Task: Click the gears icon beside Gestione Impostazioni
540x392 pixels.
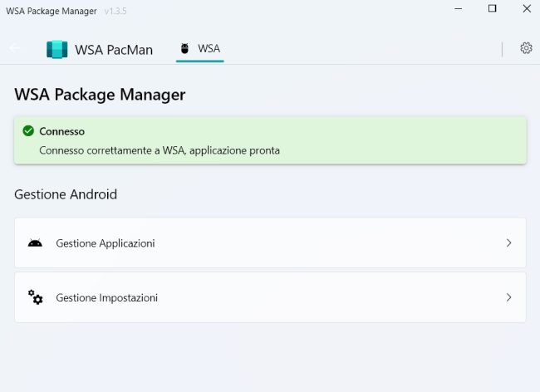Action: pos(35,297)
